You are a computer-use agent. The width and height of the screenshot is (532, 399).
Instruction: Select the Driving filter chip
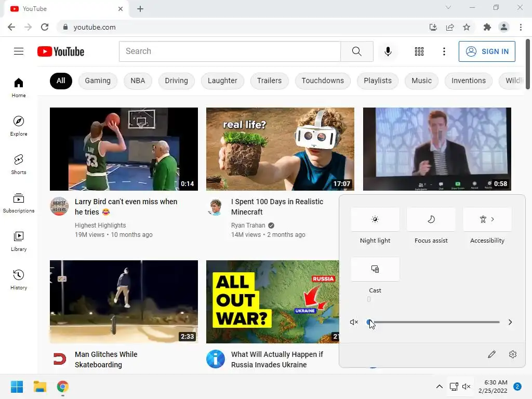point(177,81)
